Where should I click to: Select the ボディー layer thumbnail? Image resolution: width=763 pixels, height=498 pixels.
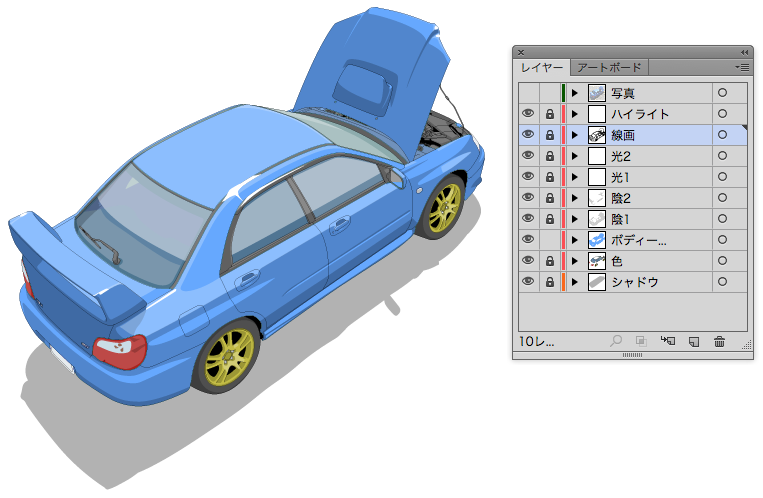pos(597,240)
